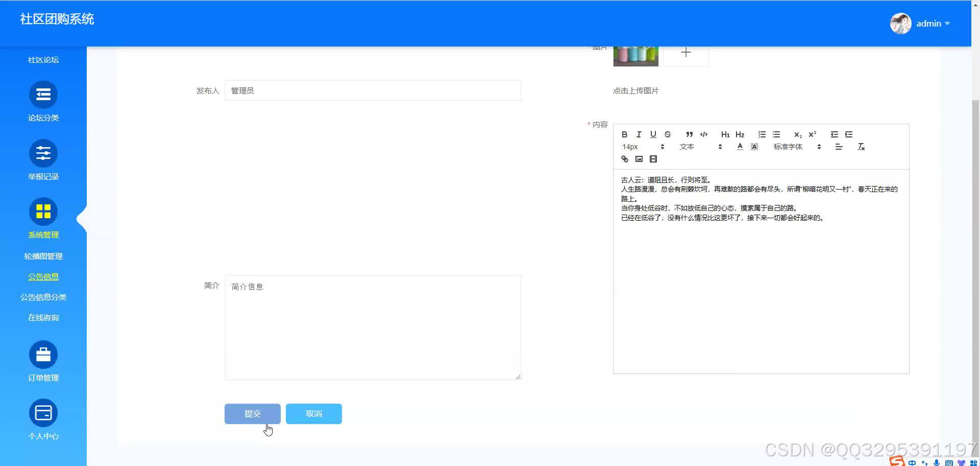Click the 简介 textarea
This screenshot has width=980, height=466.
point(373,328)
